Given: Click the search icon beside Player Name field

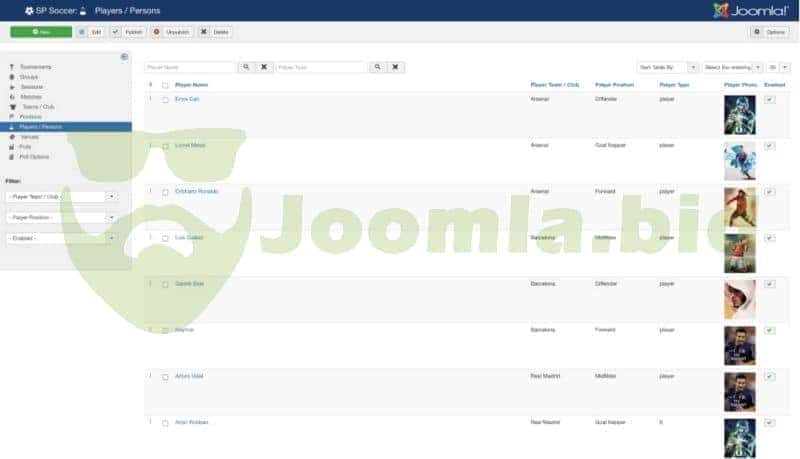Looking at the screenshot, I should click(246, 67).
